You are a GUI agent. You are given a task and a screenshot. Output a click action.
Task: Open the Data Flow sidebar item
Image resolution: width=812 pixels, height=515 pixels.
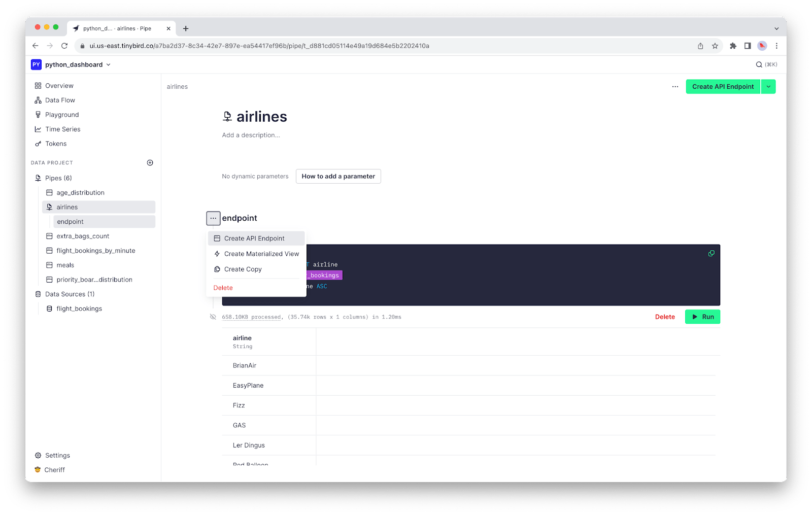(60, 100)
